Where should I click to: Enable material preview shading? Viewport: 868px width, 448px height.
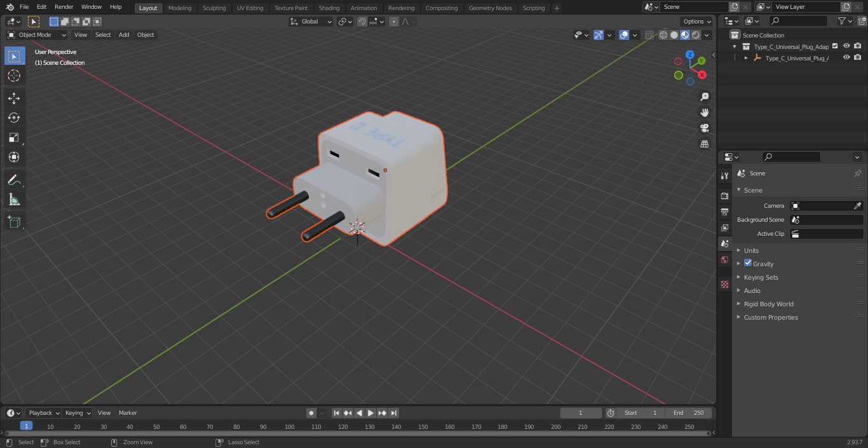[x=685, y=35]
